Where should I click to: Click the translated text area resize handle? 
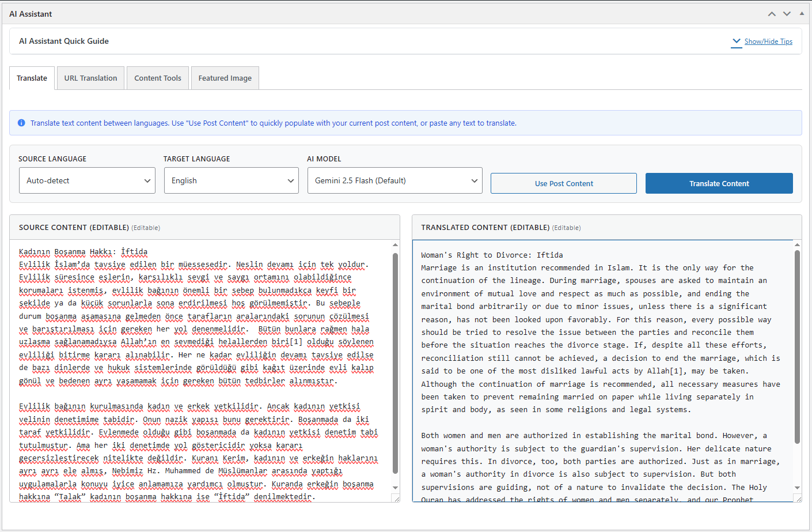pyautogui.click(x=798, y=498)
